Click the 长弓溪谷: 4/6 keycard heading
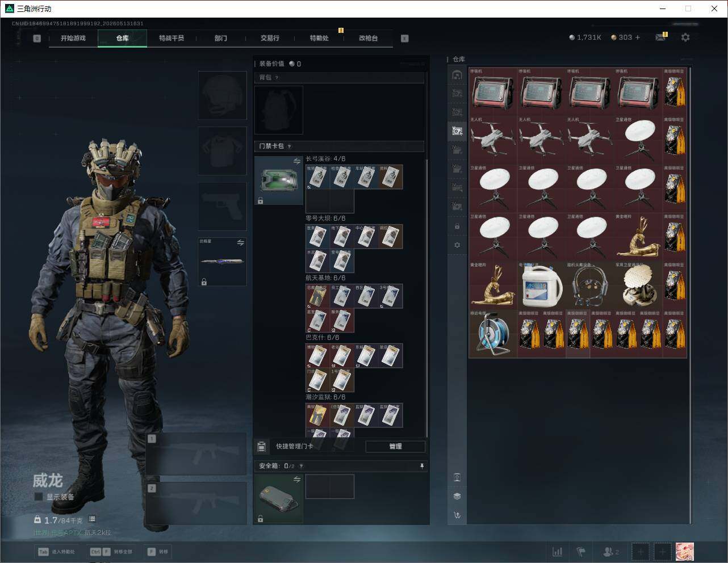The image size is (728, 563). click(x=325, y=159)
